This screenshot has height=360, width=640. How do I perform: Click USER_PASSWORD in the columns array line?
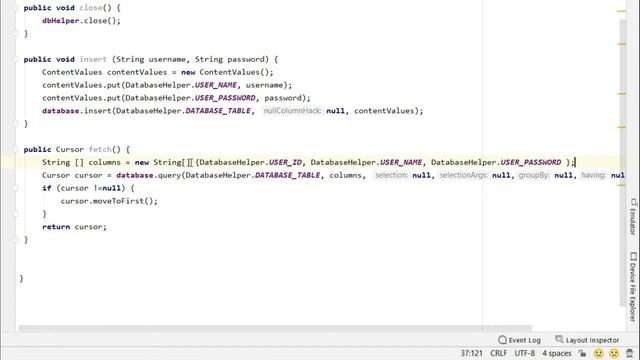click(531, 162)
